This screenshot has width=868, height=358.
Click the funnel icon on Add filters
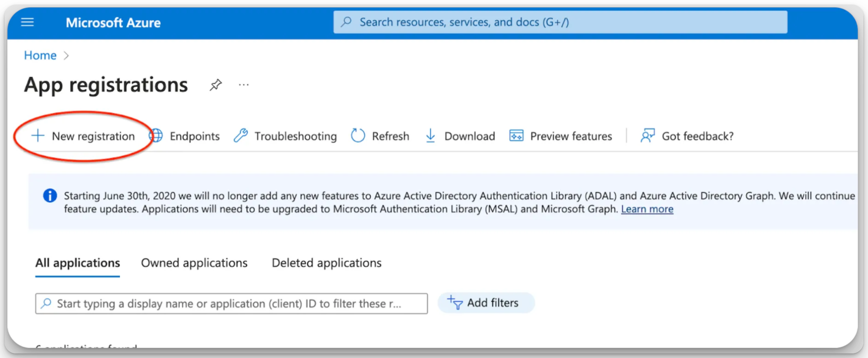tap(455, 302)
